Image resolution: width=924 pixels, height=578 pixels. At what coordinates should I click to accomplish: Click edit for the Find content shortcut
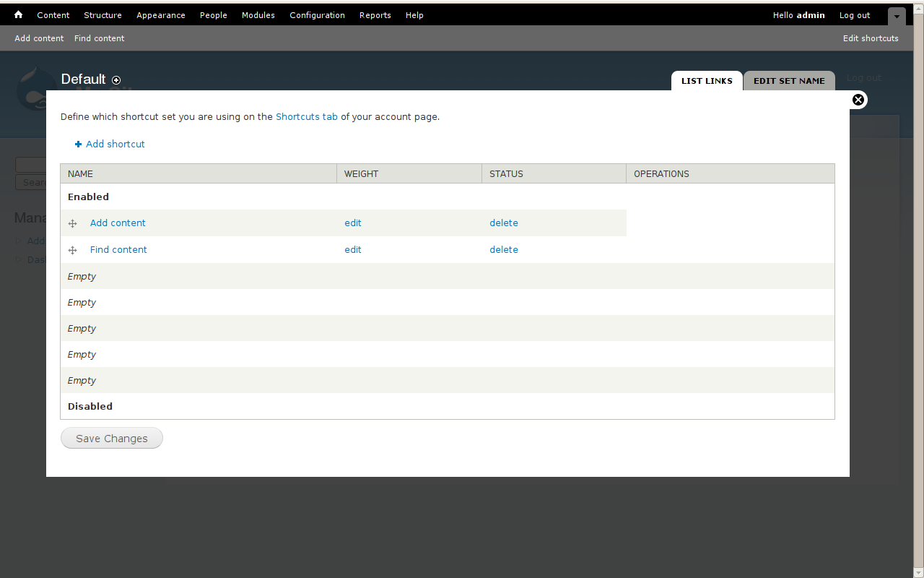[x=353, y=249]
